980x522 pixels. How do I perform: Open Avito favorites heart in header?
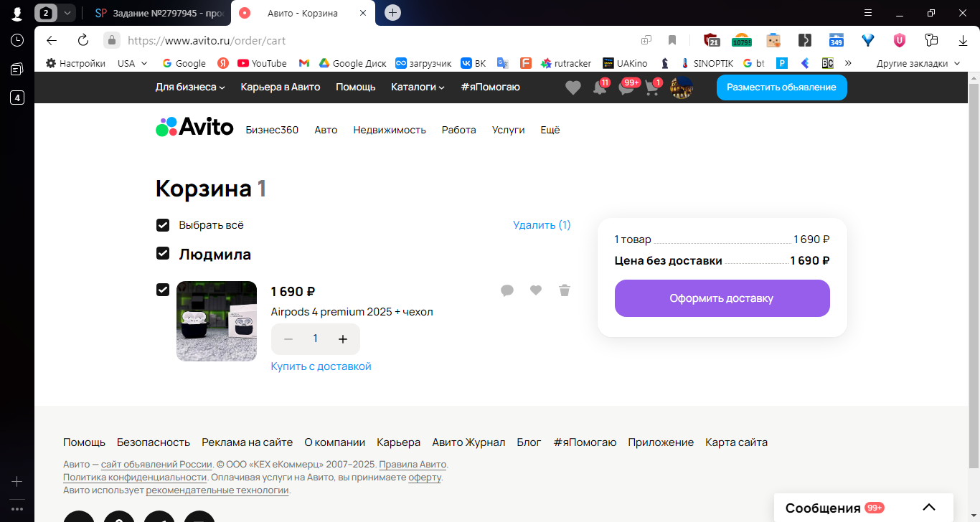(573, 87)
